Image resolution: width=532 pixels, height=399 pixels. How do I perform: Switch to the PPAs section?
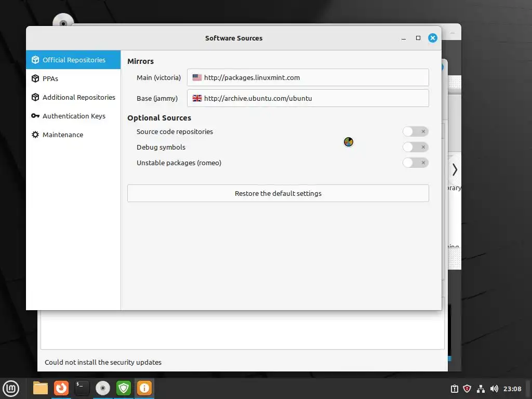point(73,78)
